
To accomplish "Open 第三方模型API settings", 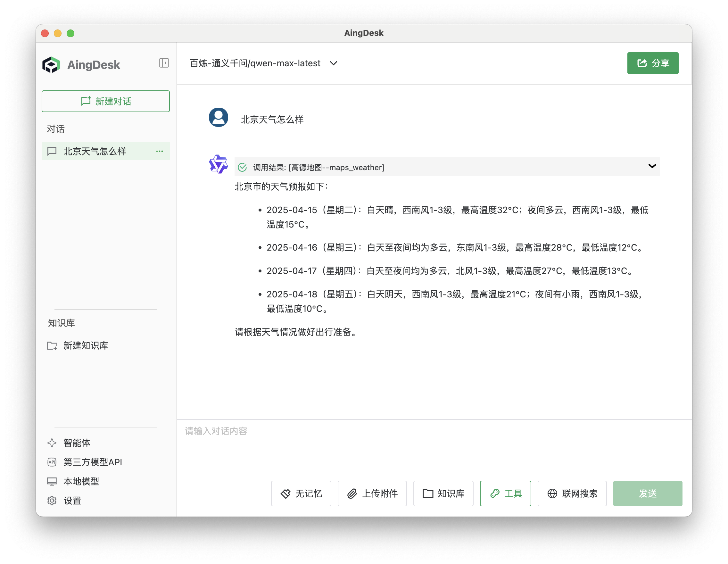I will click(92, 462).
